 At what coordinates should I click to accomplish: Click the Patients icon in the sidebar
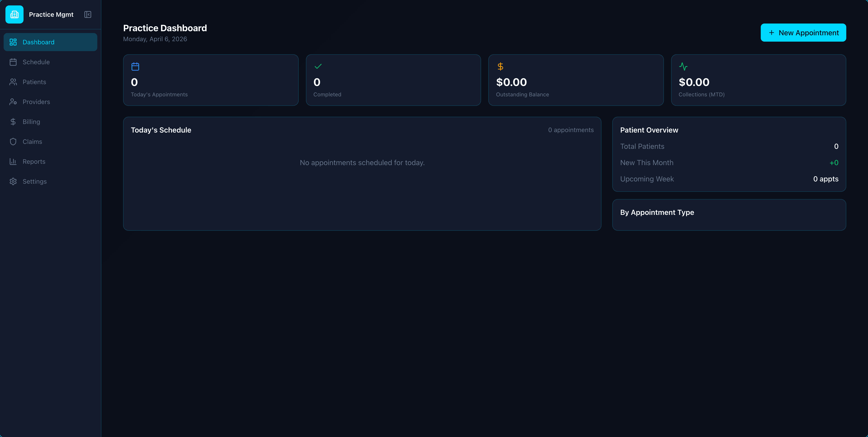pyautogui.click(x=13, y=82)
